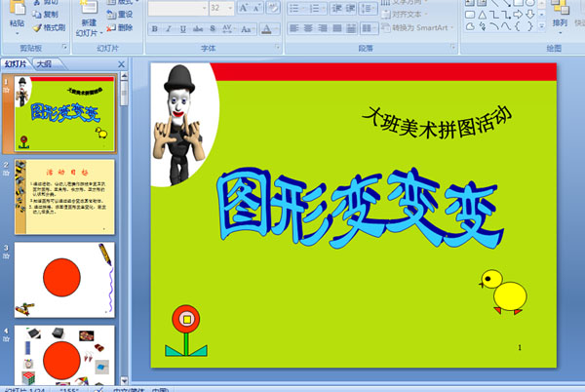Screen dimensions: 585x392
Task: Click the Reset (重设) slide icon
Action: click(124, 15)
